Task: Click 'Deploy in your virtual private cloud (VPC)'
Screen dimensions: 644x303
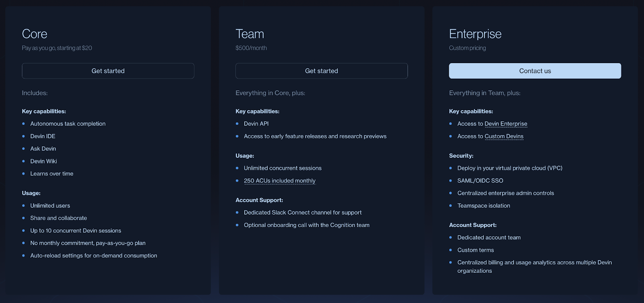Action: 510,168
